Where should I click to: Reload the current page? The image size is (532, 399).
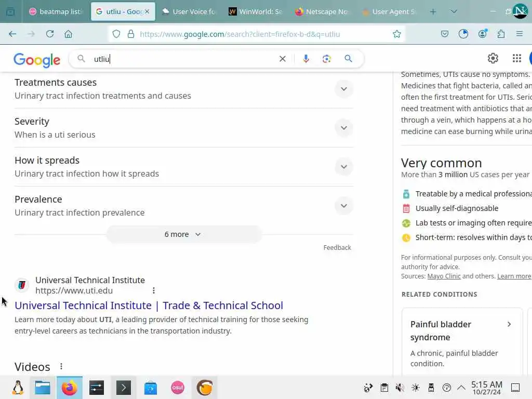point(50,34)
